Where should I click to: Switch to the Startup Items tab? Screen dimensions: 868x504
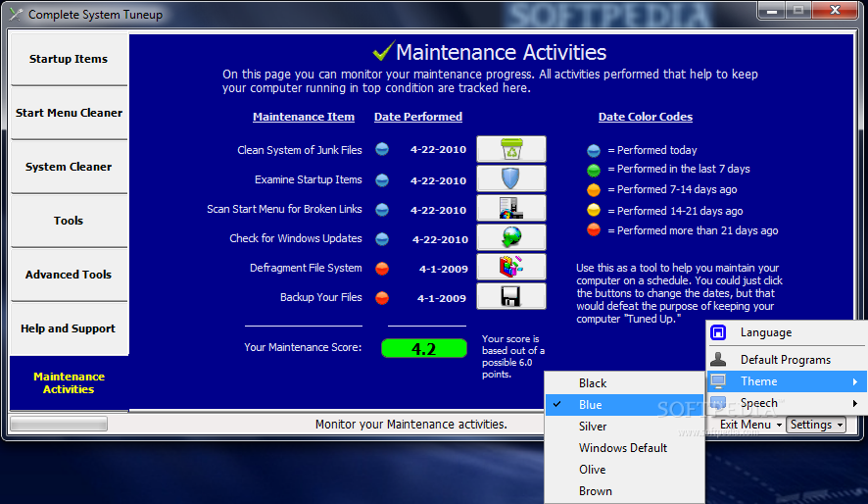tap(69, 59)
